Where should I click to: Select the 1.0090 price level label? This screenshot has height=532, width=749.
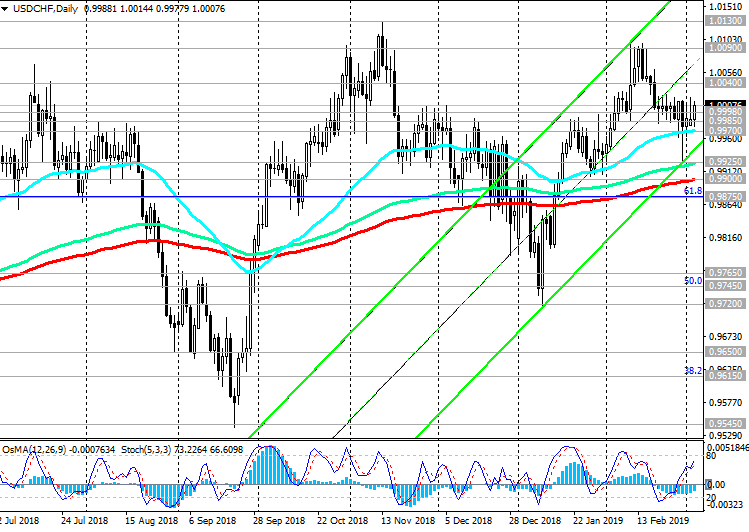point(724,47)
